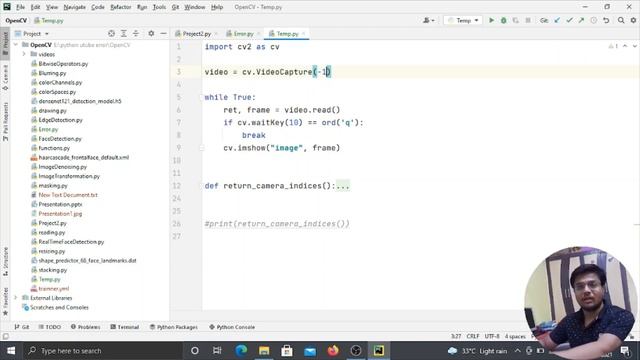Image resolution: width=640 pixels, height=360 pixels.
Task: Click next highlighted error arrow in editor
Action: click(634, 46)
